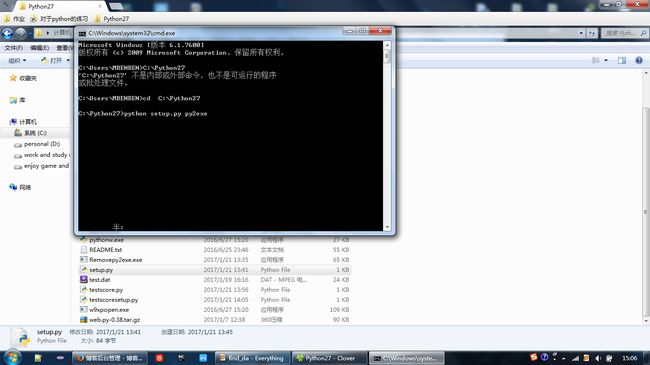Select 计算机 in navigation pane

click(x=23, y=122)
